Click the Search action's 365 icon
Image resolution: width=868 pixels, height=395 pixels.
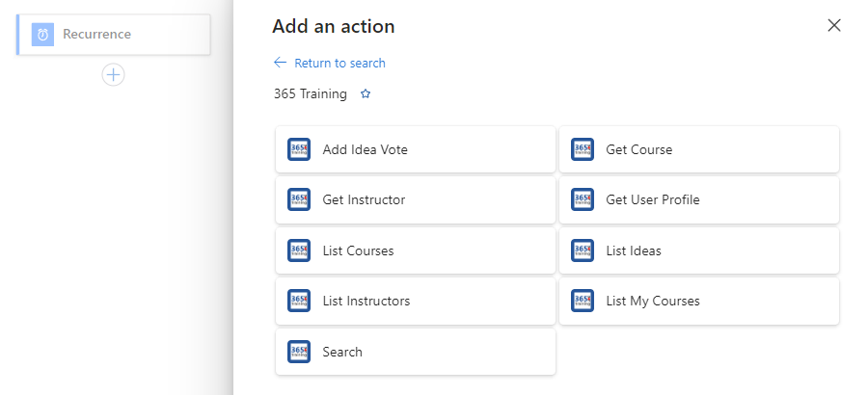(x=299, y=352)
